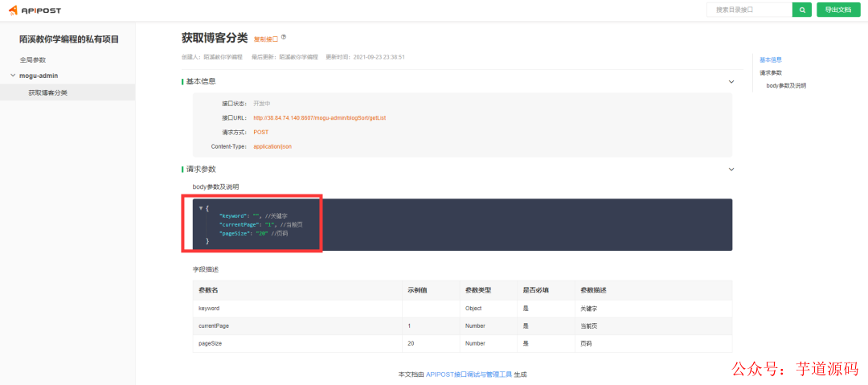Click the 字段描述 label
Viewport: 868px width, 385px height.
(206, 268)
